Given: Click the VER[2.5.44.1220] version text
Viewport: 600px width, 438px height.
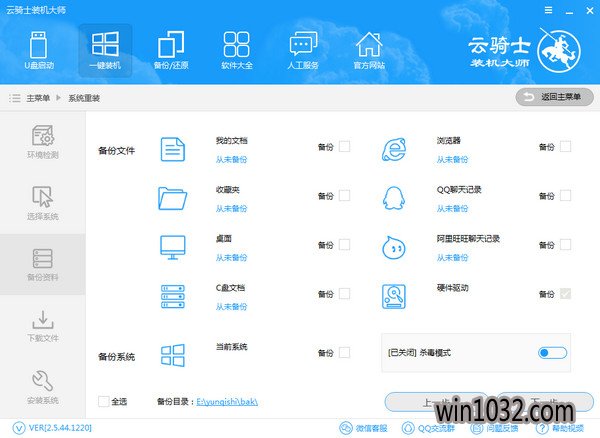Looking at the screenshot, I should 60,428.
